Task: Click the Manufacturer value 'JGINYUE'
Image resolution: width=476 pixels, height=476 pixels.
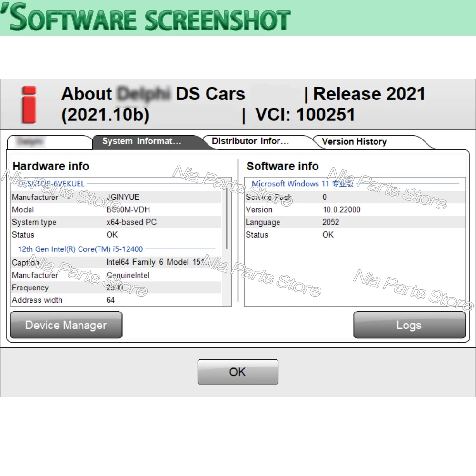Action: (x=123, y=197)
